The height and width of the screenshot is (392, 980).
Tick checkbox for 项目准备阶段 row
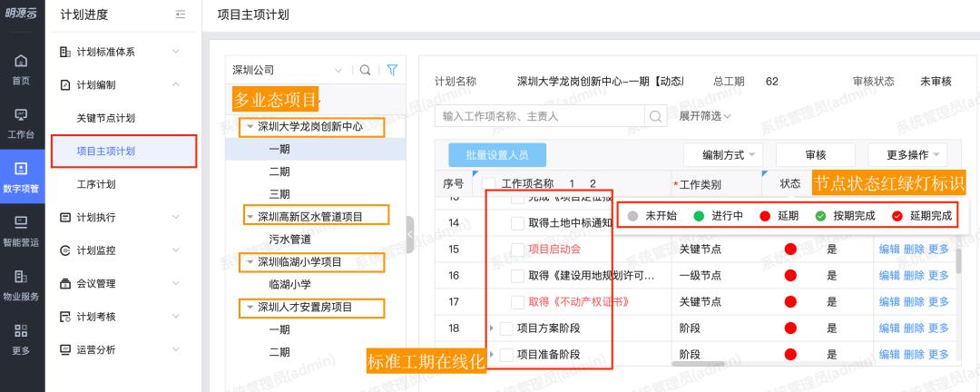[507, 355]
